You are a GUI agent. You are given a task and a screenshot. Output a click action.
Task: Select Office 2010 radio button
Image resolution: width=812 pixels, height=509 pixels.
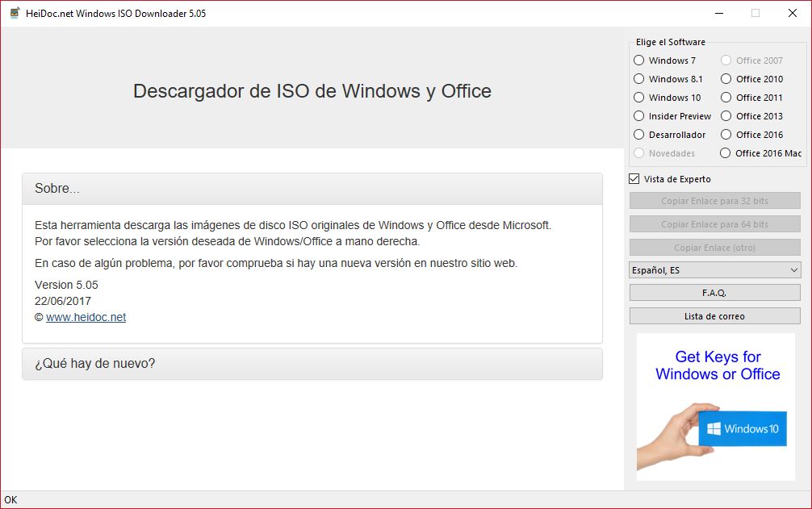[x=752, y=79]
